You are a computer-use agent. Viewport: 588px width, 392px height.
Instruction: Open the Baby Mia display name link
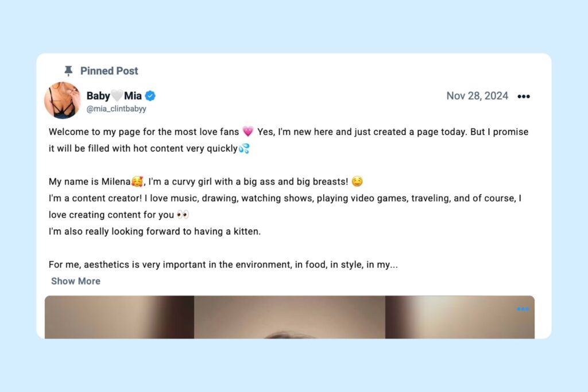[x=114, y=95]
